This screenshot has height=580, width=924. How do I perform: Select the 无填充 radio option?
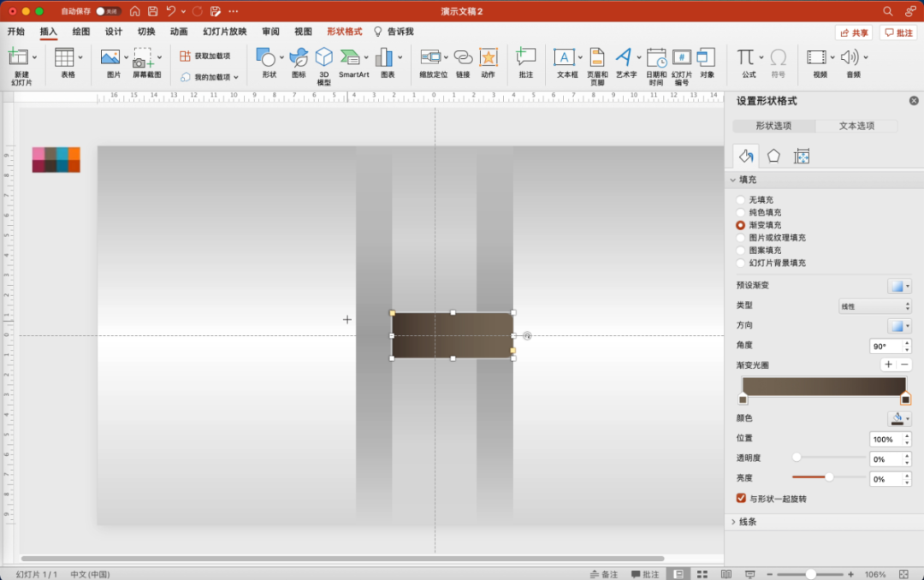pos(741,199)
